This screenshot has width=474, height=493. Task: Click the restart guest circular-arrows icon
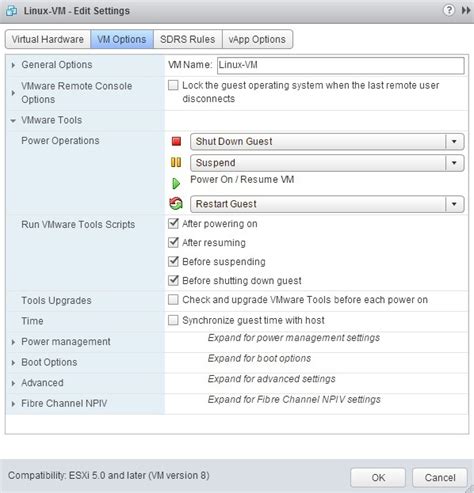coord(176,203)
